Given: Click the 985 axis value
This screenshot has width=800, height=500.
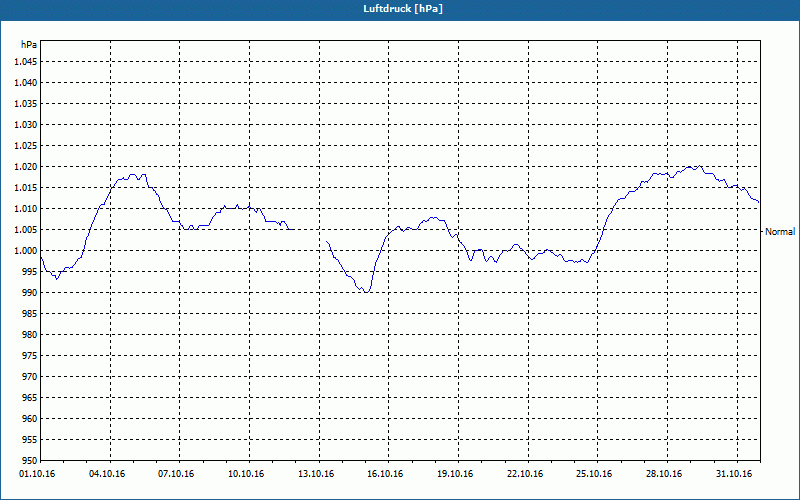Looking at the screenshot, I should click(30, 314).
